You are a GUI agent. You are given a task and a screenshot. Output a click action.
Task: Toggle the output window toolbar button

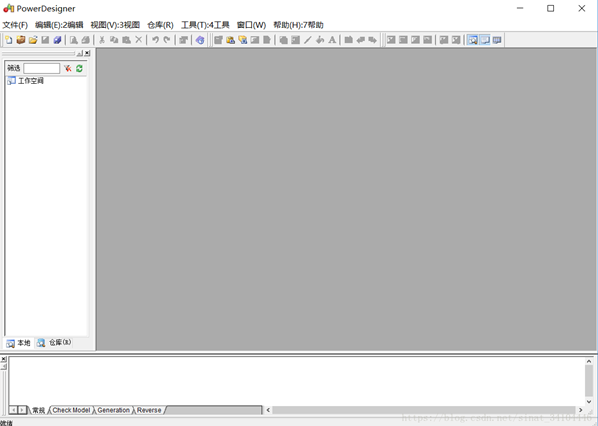click(x=485, y=40)
